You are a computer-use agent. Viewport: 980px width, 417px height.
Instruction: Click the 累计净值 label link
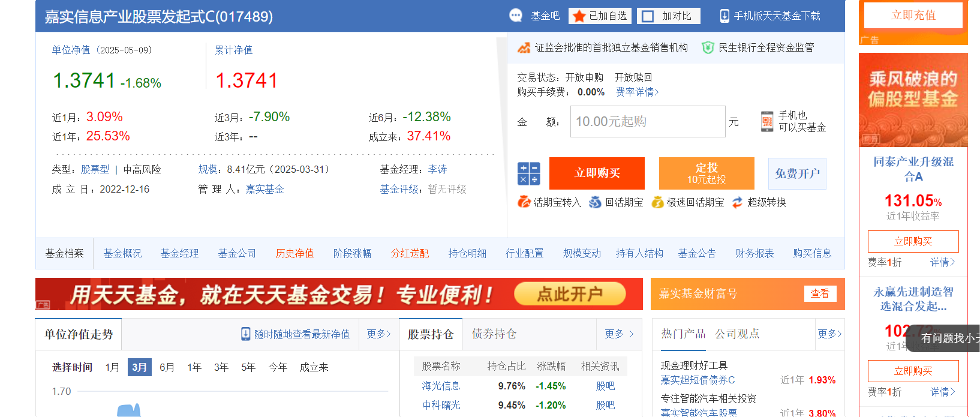(x=234, y=50)
